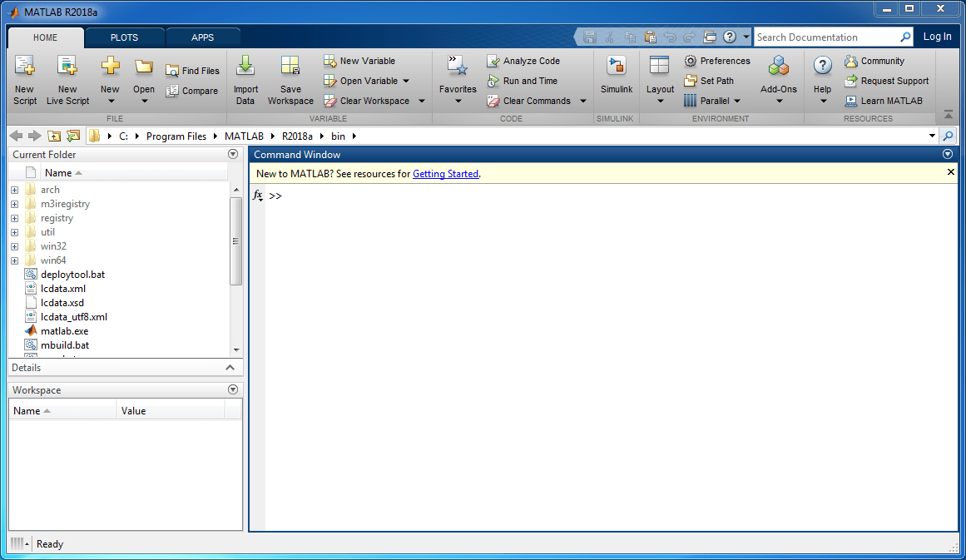The width and height of the screenshot is (966, 560).
Task: Select matlab.exe in Current Folder
Action: pos(64,331)
